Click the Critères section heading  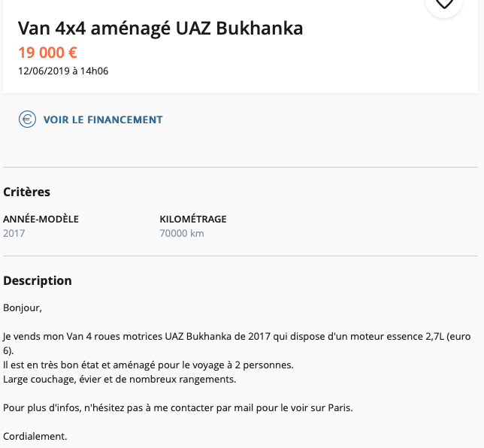click(x=27, y=192)
